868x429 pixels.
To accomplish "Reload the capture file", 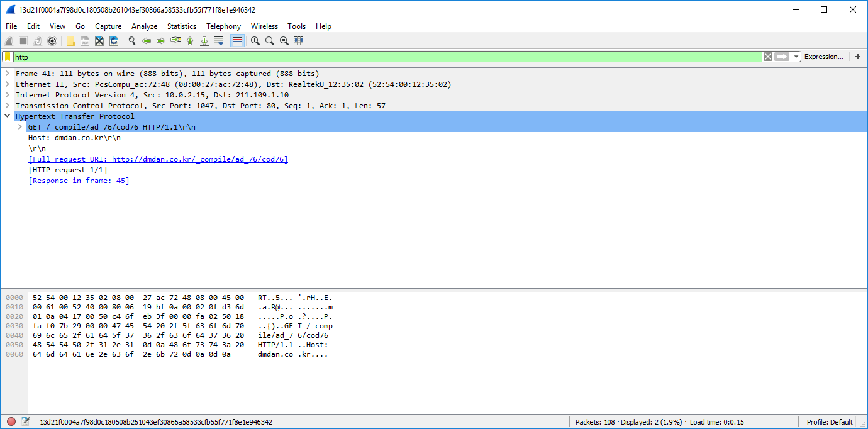I will (114, 41).
